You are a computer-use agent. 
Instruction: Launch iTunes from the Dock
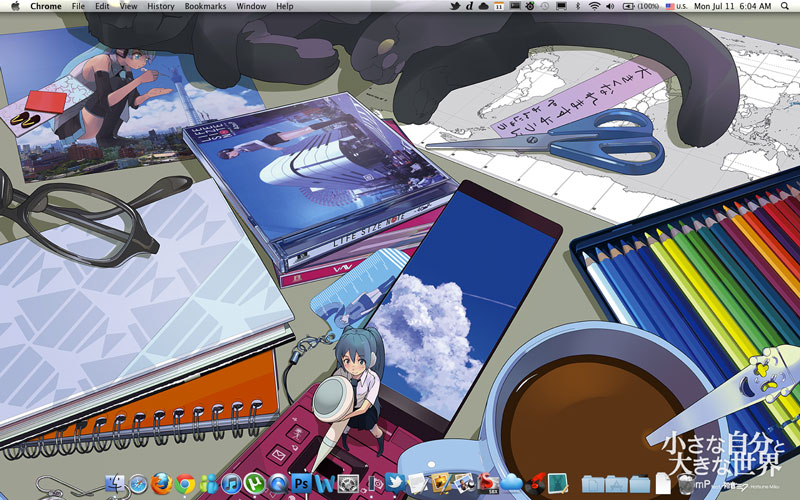[x=231, y=484]
